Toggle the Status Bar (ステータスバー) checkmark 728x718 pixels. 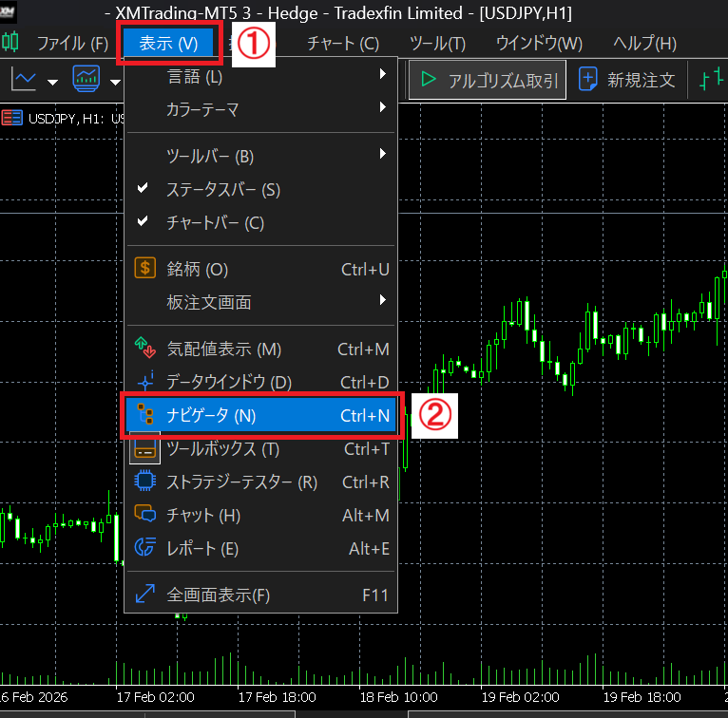click(144, 189)
